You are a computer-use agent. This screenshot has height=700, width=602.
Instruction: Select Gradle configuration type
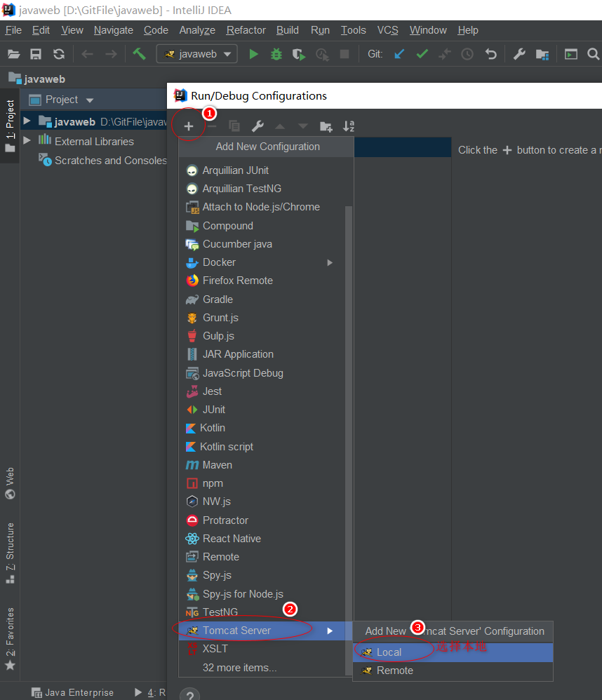pyautogui.click(x=262, y=299)
